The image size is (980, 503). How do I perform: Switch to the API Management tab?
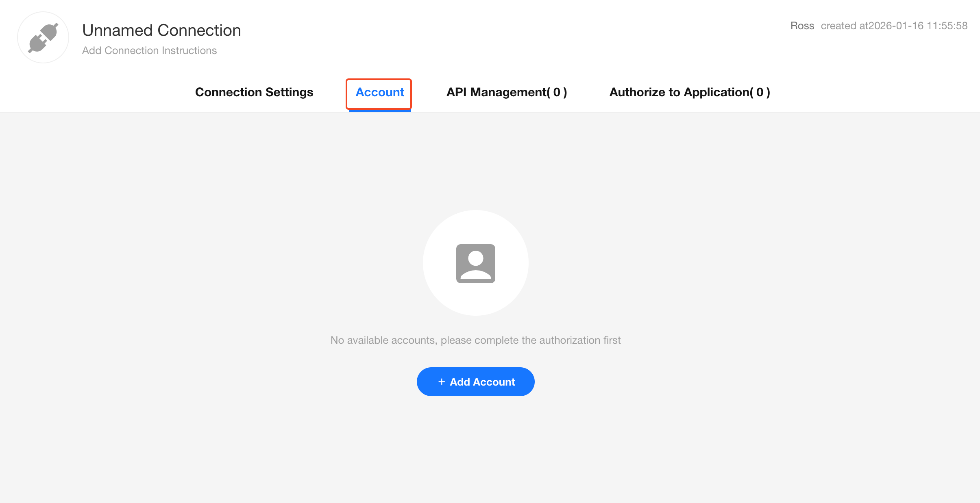tap(506, 92)
